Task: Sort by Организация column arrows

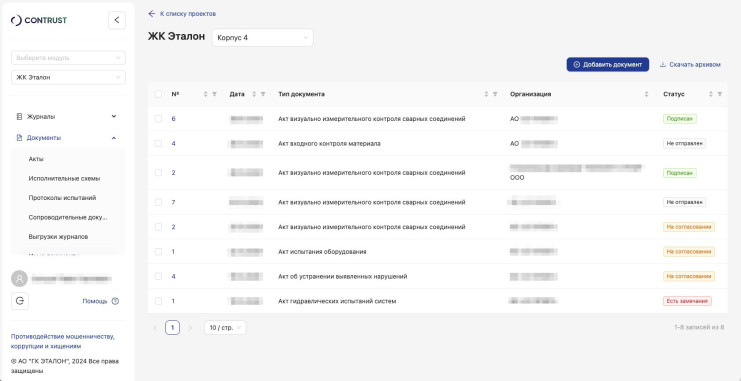Action: coord(646,94)
